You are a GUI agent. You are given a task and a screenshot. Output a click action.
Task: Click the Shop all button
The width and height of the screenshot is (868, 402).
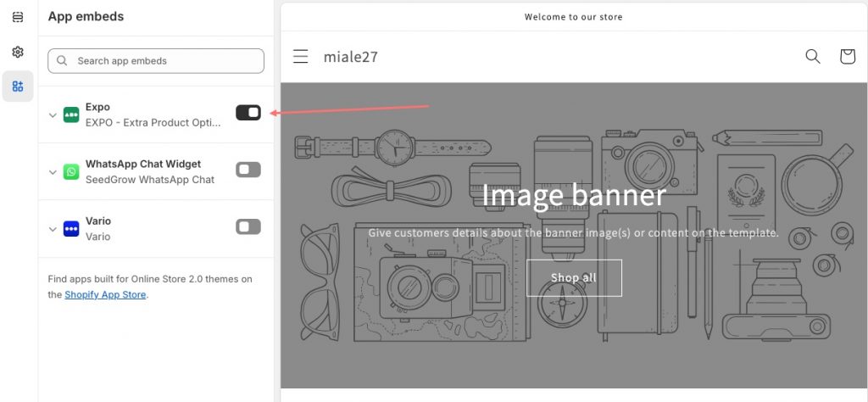574,278
